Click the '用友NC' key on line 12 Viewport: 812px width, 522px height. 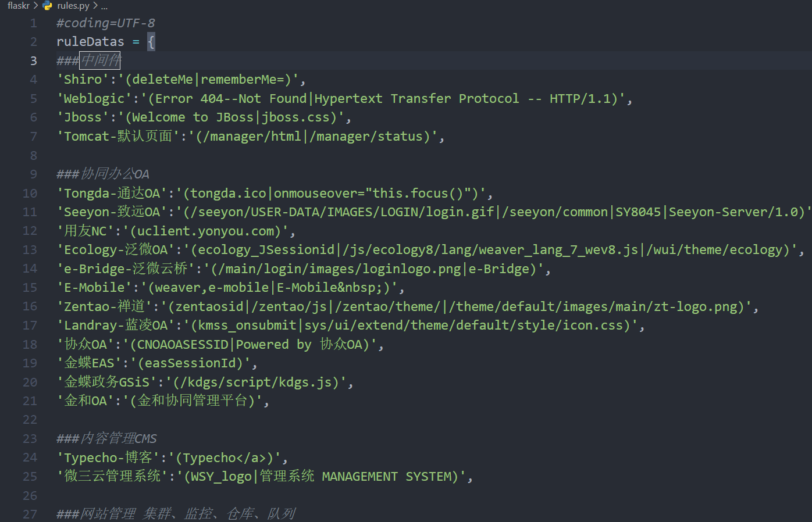86,231
